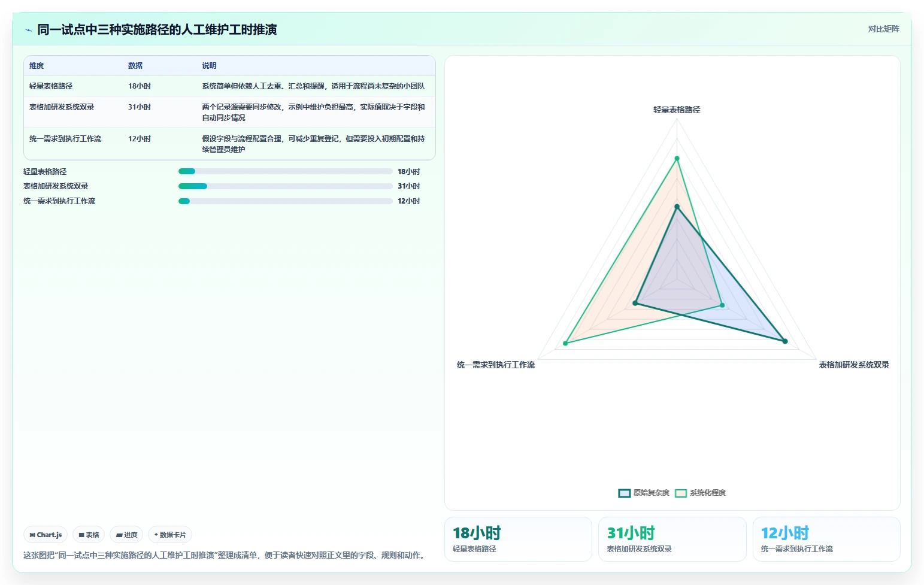The height and width of the screenshot is (585, 924).
Task: Select the 表格 tag chip
Action: (89, 535)
